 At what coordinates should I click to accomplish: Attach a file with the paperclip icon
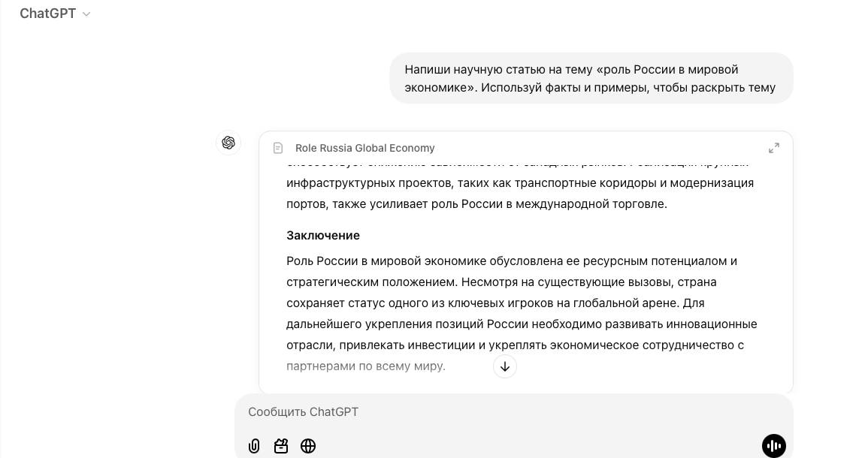(x=254, y=446)
